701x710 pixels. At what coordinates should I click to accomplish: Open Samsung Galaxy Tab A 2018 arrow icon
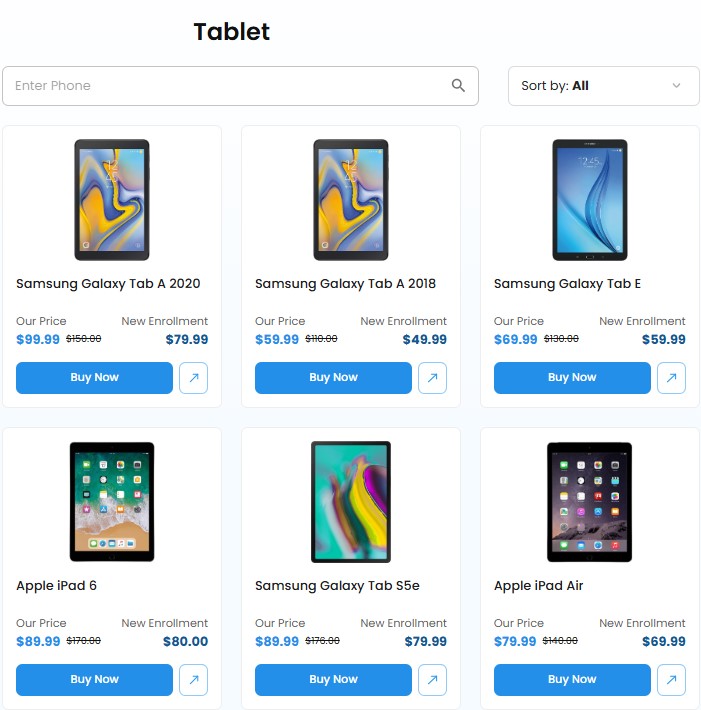coord(432,378)
